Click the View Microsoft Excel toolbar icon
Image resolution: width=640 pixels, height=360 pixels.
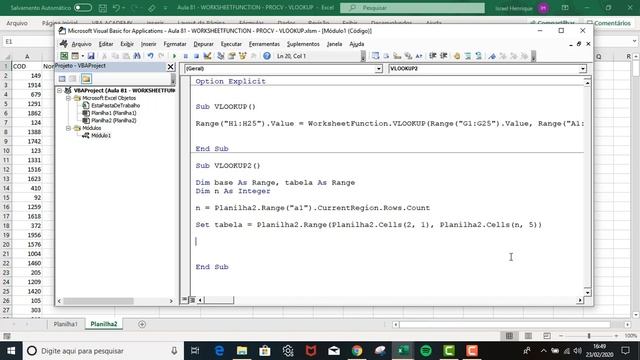[x=64, y=56]
